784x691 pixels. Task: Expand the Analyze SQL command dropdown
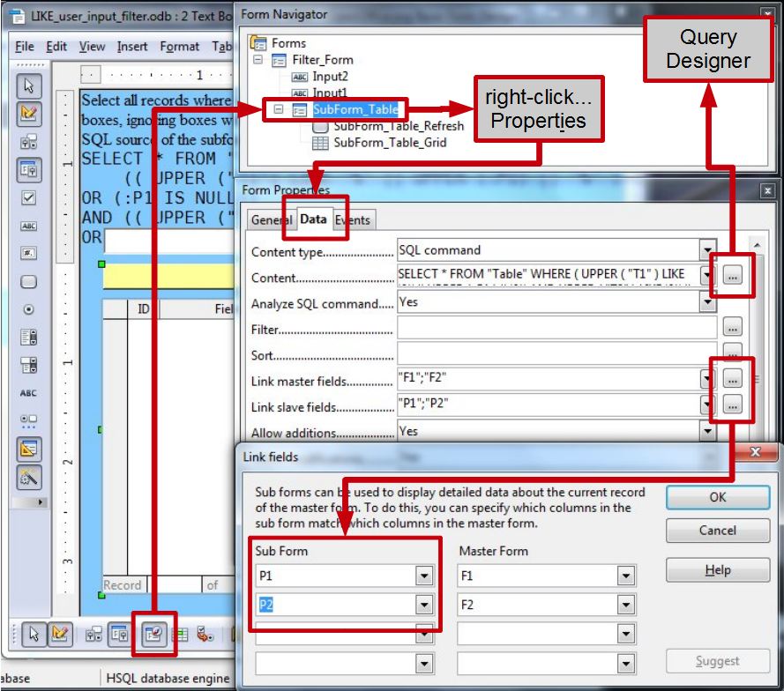[707, 302]
